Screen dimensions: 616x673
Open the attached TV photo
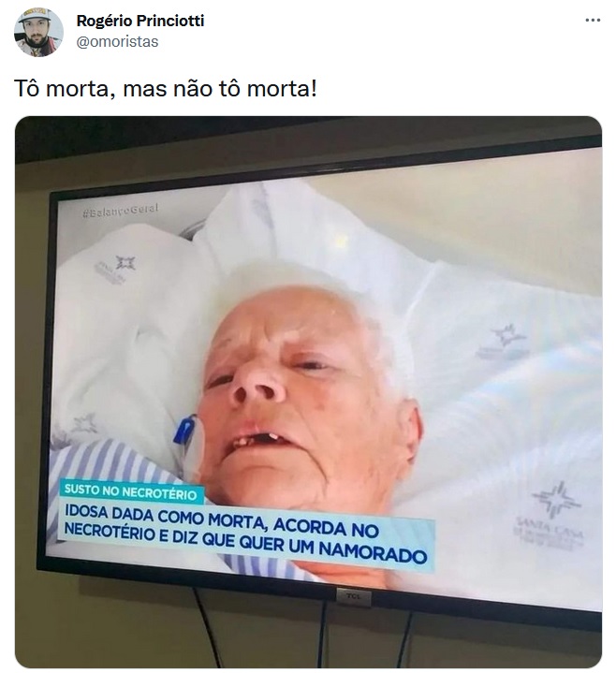point(308,392)
